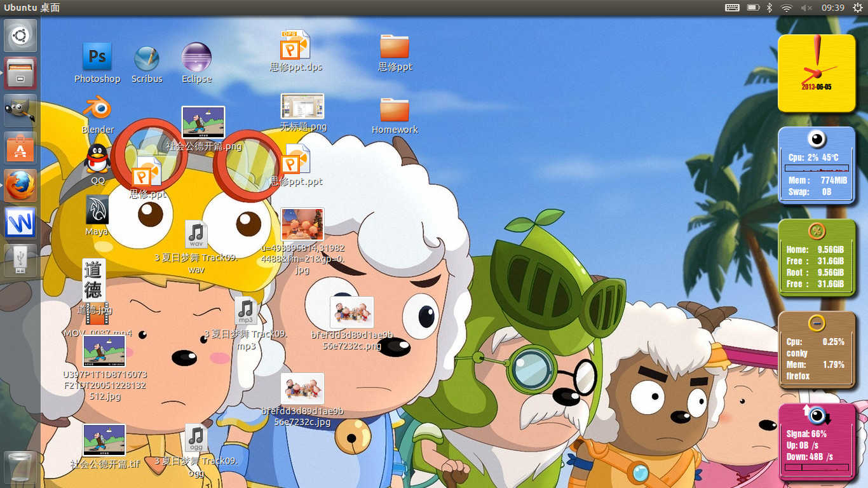Select the 思修ppt folder
Screen dimensions: 868x488
click(x=395, y=46)
